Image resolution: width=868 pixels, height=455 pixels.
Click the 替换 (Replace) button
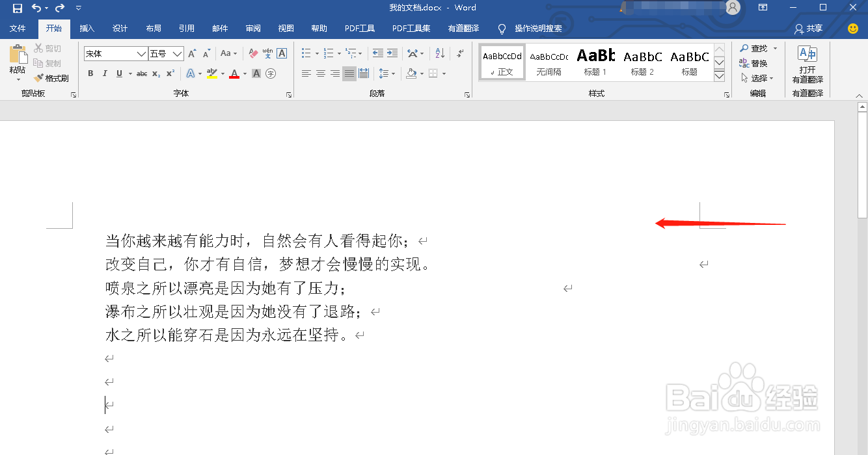pos(755,62)
